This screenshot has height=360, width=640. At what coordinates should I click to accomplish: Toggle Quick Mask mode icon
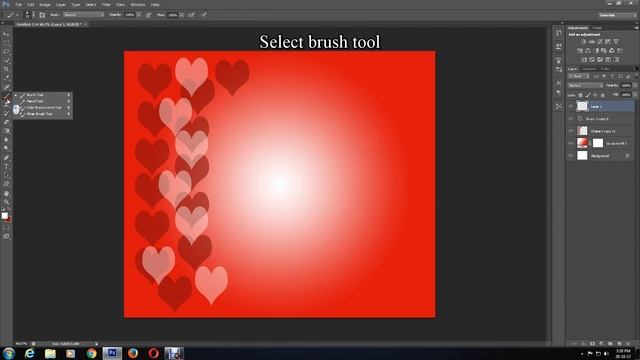coord(6,228)
